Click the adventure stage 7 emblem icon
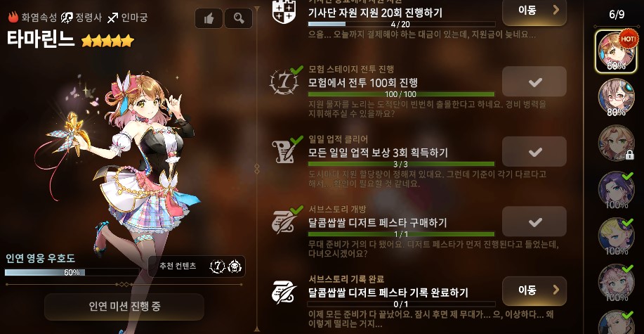This screenshot has height=334, width=644. click(x=284, y=82)
